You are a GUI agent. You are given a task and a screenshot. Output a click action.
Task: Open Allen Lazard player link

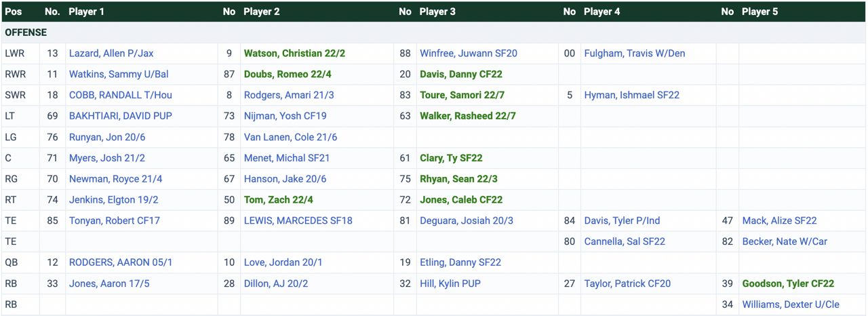(108, 54)
